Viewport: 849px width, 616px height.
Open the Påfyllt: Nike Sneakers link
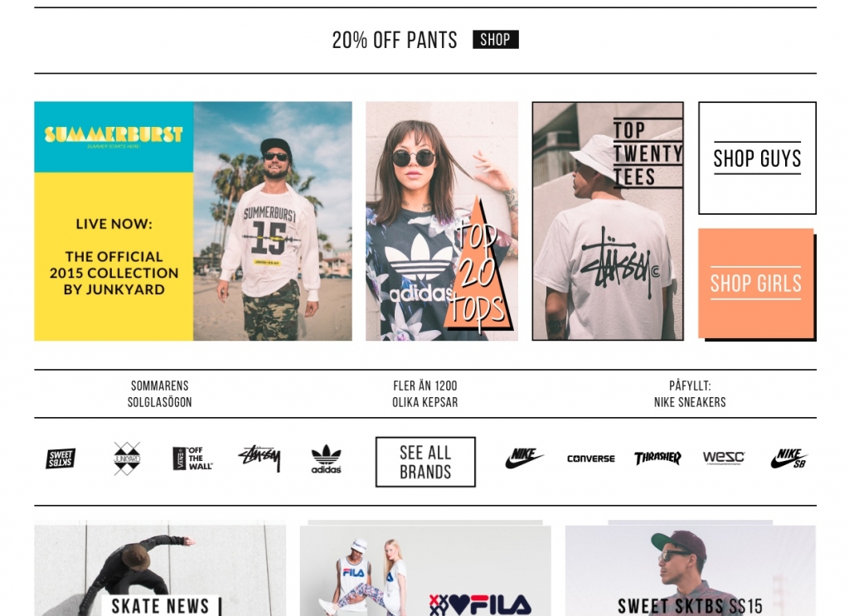point(690,394)
